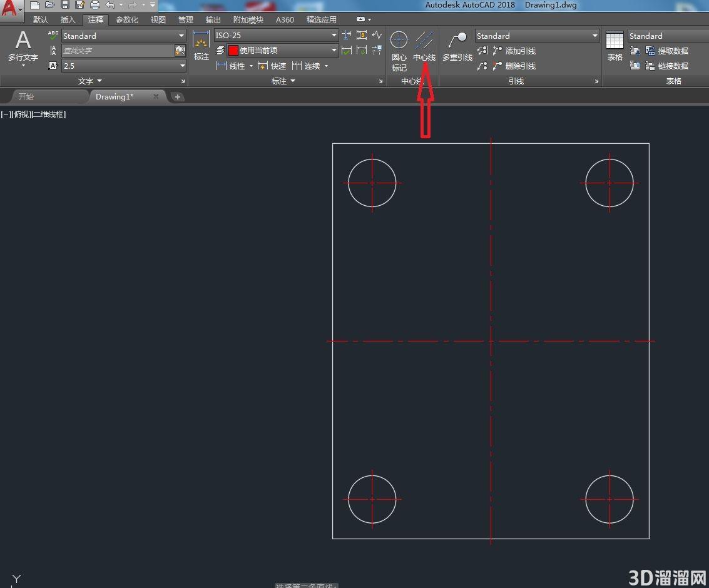
Task: Create a new drawing from Quick Access toolbar
Action: pos(35,6)
